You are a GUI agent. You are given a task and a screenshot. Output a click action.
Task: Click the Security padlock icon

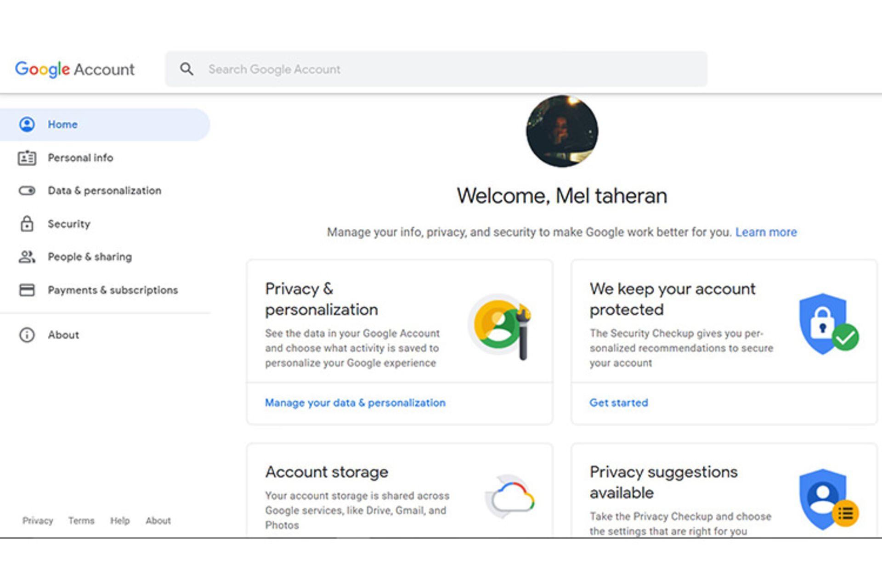[27, 224]
